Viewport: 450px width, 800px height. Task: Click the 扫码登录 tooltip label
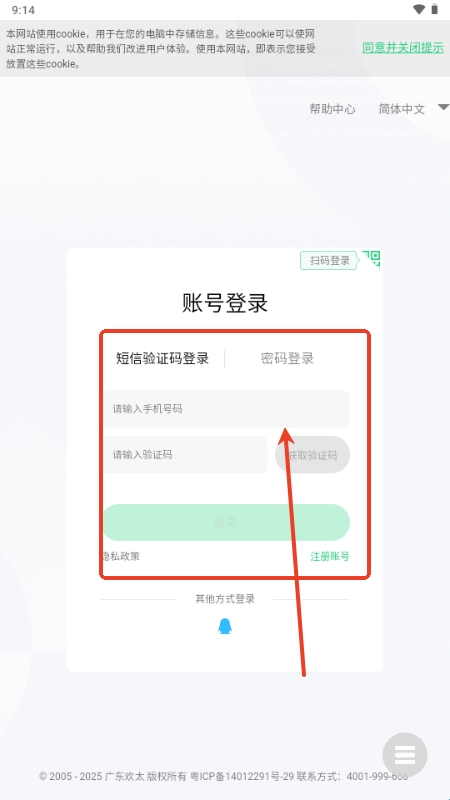tap(330, 261)
